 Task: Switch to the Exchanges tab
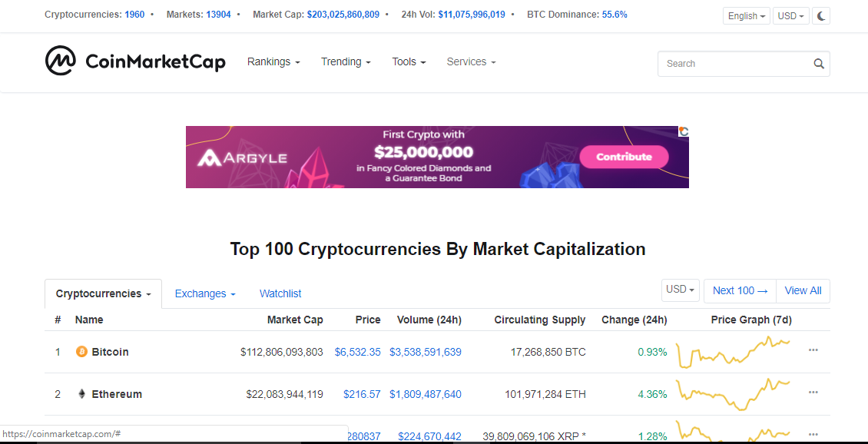click(x=205, y=294)
